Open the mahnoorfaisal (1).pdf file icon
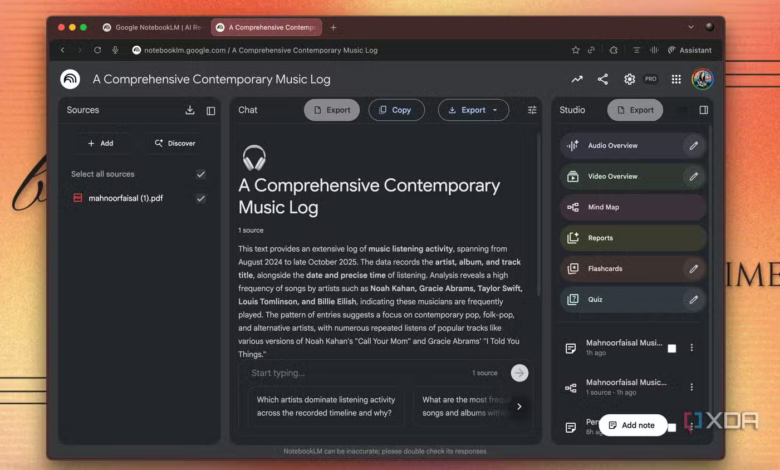Screen dimensions: 780x470 pyautogui.click(x=78, y=198)
